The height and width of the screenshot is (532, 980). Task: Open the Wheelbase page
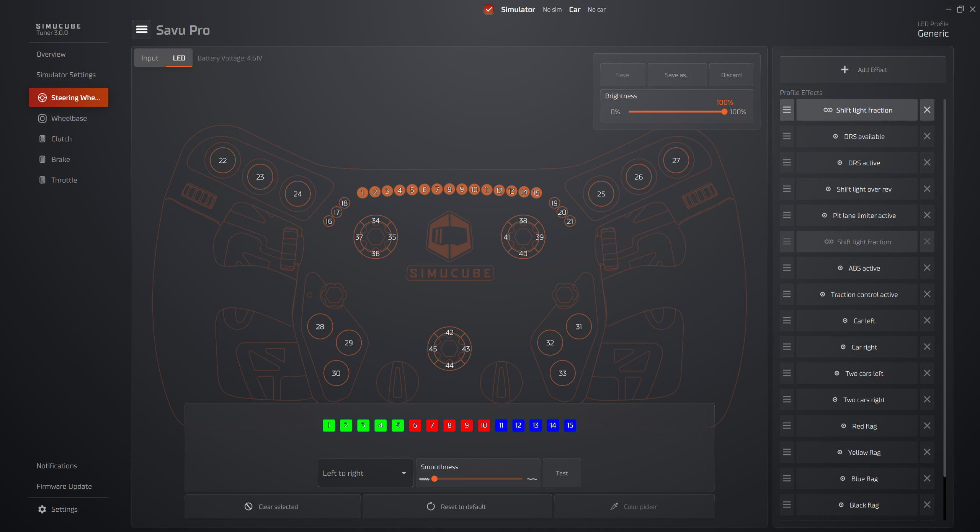tap(69, 118)
